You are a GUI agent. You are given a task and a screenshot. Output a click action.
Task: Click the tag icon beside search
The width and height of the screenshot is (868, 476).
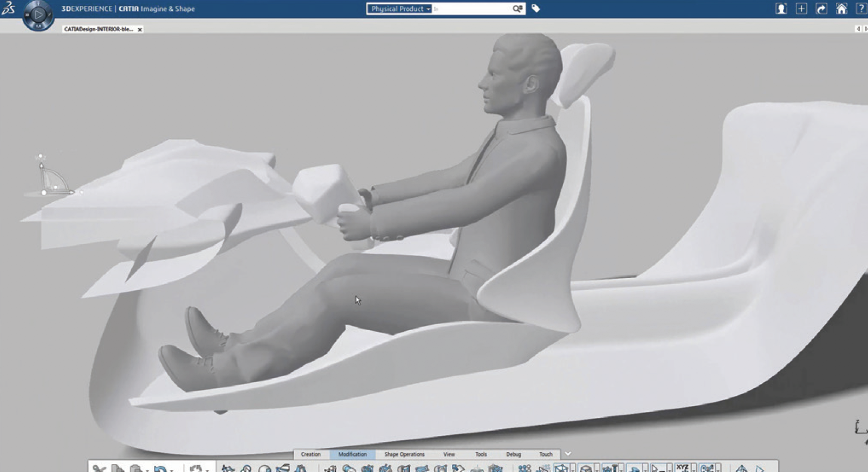point(536,9)
